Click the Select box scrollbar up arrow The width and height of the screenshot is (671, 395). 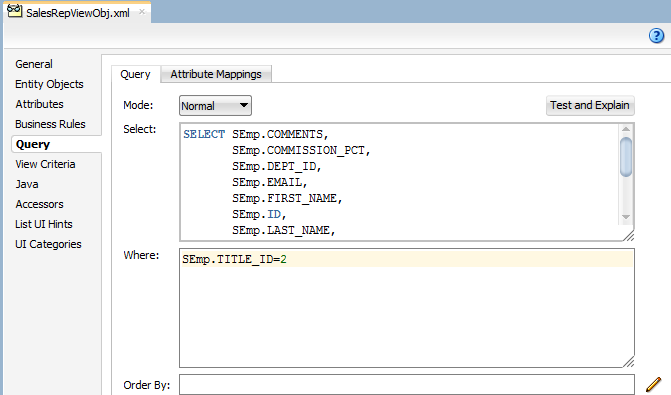tap(626, 129)
